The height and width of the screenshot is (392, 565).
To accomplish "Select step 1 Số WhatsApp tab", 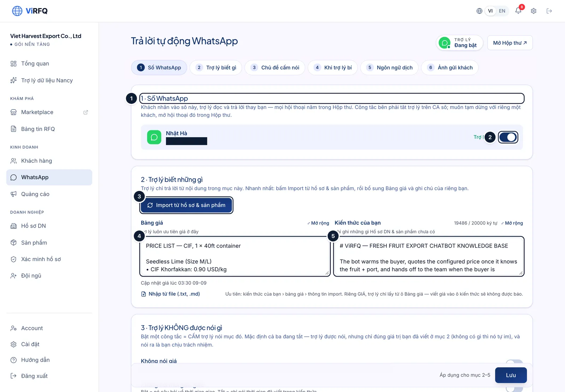I will (x=159, y=67).
